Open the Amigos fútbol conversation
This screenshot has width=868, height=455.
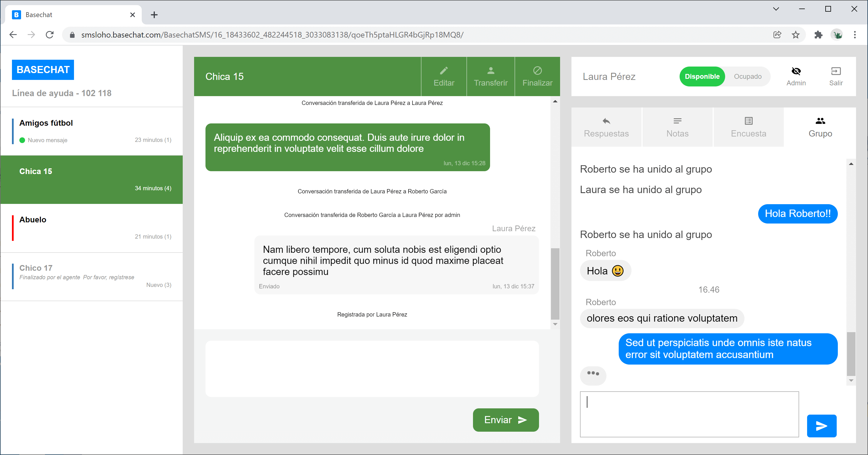click(x=92, y=131)
